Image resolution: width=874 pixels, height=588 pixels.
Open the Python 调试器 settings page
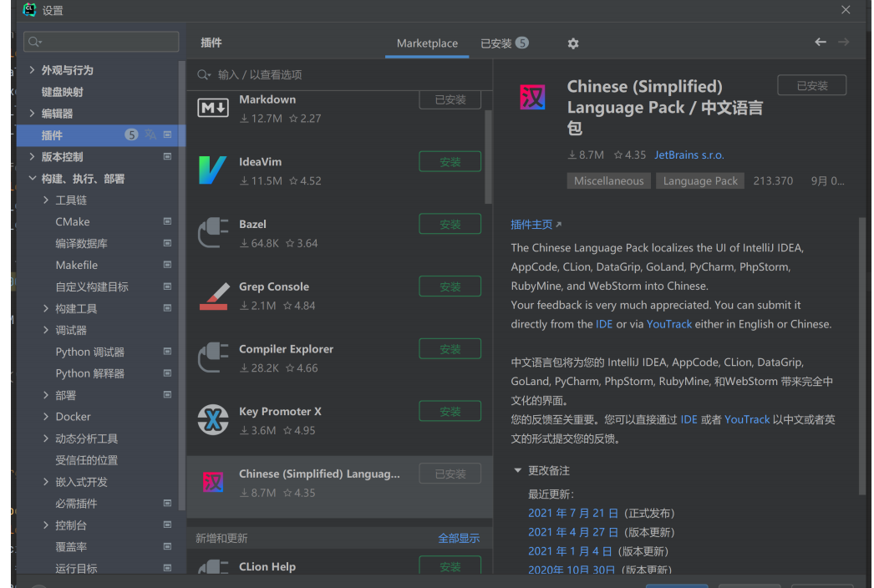pyautogui.click(x=89, y=352)
